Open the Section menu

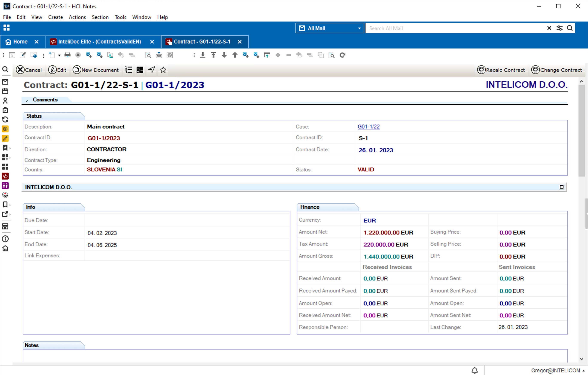(x=100, y=17)
